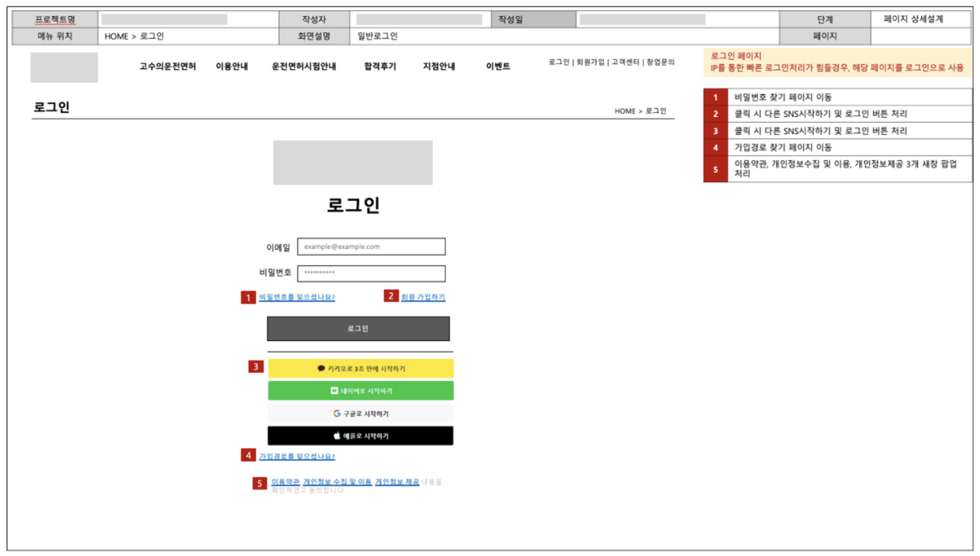Viewport: 980px width, 556px height.
Task: Open the 개인정보 제공 link
Action: pos(397,482)
